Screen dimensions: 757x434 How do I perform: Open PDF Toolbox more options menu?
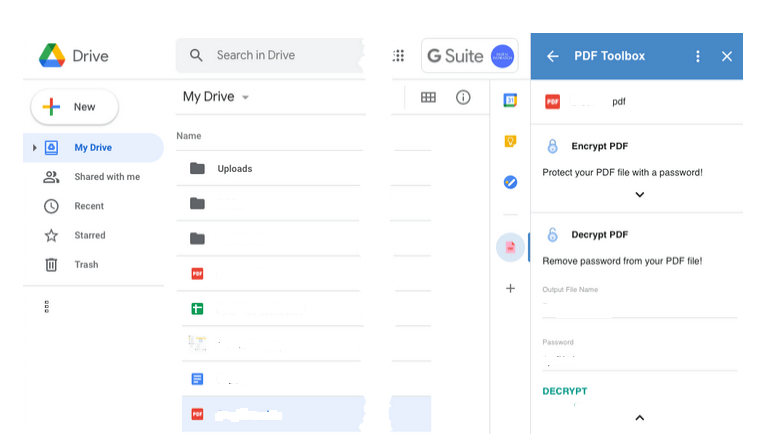(698, 56)
